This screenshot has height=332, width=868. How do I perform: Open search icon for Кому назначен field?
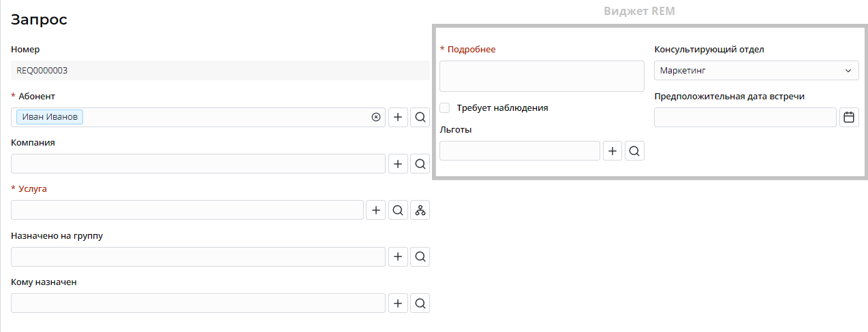(x=420, y=303)
